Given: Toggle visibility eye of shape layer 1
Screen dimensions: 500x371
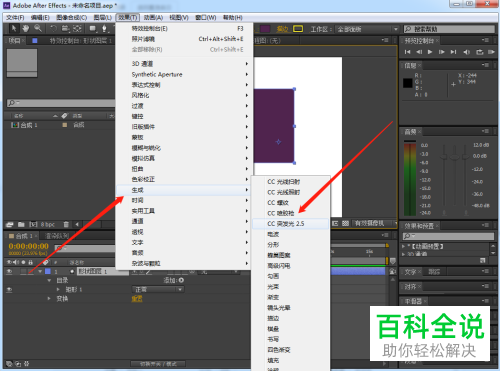Looking at the screenshot, I should [x=9, y=272].
